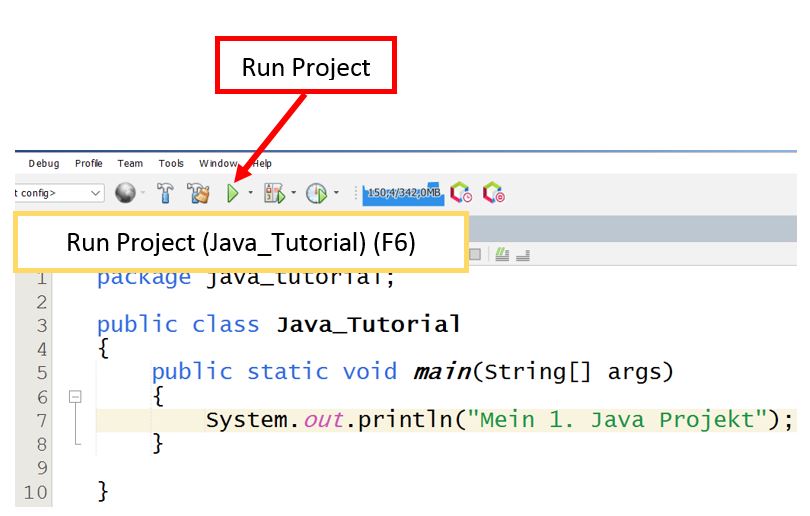Click the word System on line 7

coord(246,420)
